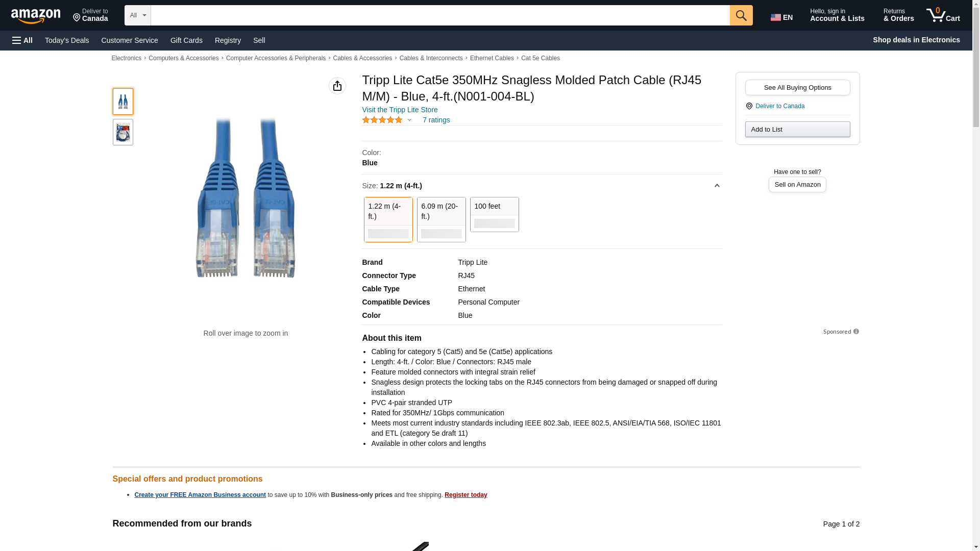Expand the star ratings popover arrow
Screen dimensions: 980x551
(x=409, y=120)
